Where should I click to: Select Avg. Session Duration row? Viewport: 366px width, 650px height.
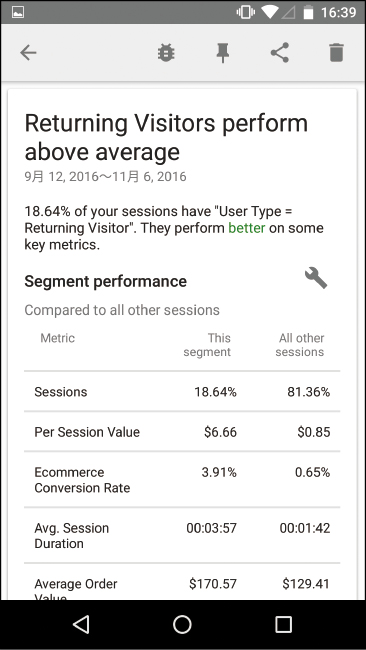[x=182, y=535]
